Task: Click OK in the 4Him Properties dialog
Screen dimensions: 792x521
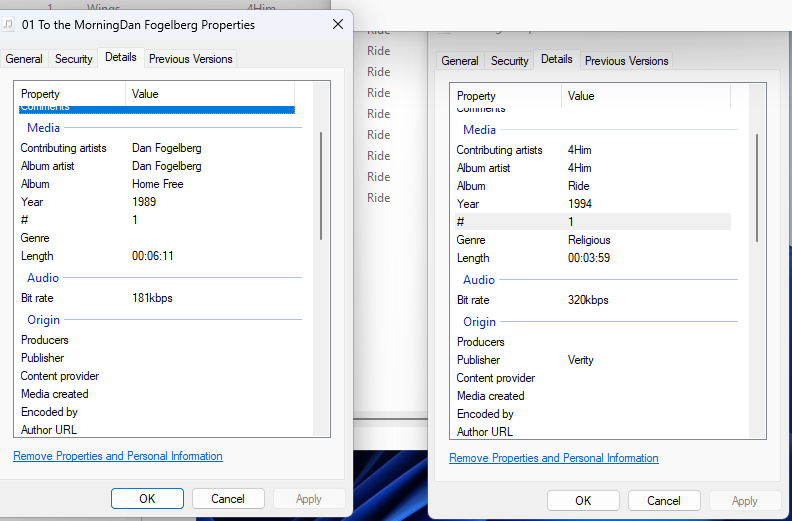Action: 583,501
